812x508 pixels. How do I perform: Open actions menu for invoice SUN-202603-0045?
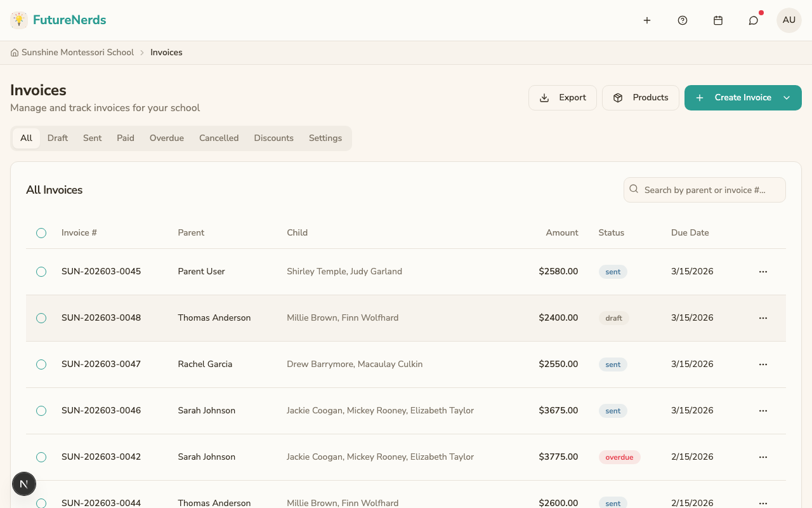[x=763, y=271]
